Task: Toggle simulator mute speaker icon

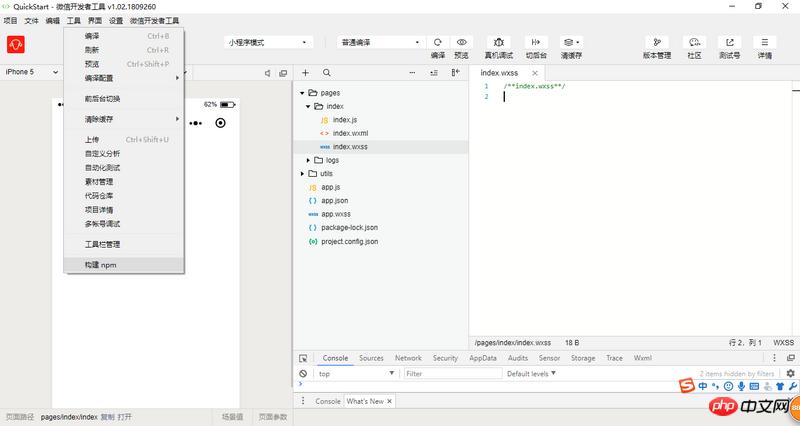Action: point(268,73)
